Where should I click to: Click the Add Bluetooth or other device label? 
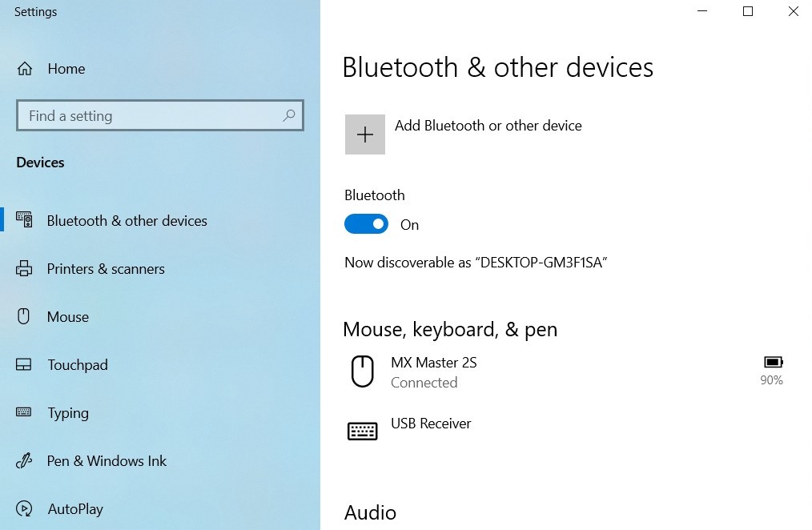click(488, 126)
